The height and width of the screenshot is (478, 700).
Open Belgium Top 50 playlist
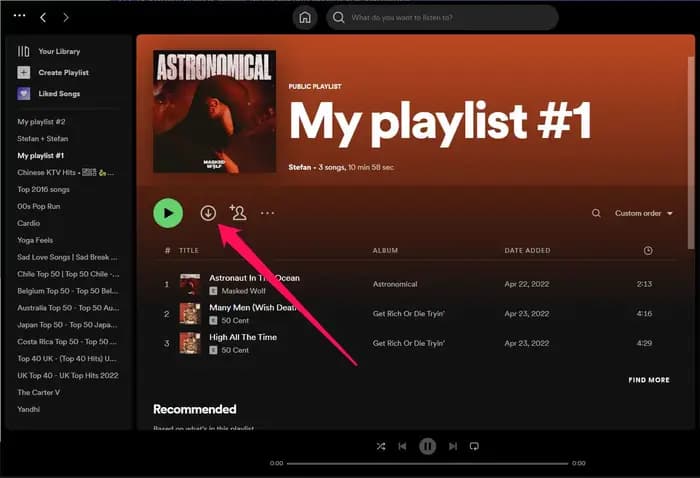(x=68, y=291)
